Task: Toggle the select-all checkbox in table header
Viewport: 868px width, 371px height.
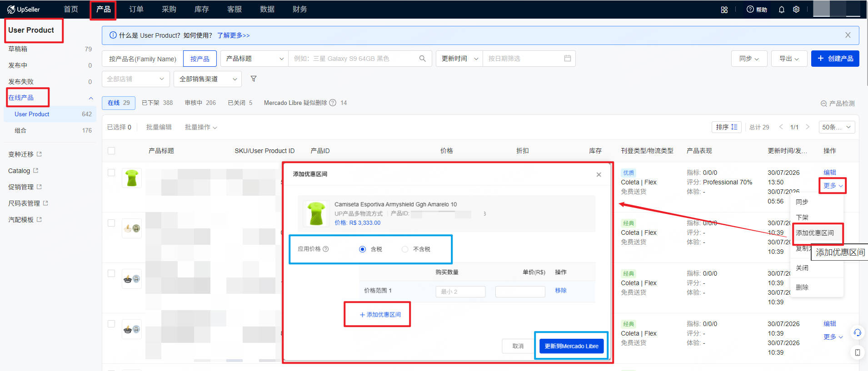Action: (x=111, y=151)
